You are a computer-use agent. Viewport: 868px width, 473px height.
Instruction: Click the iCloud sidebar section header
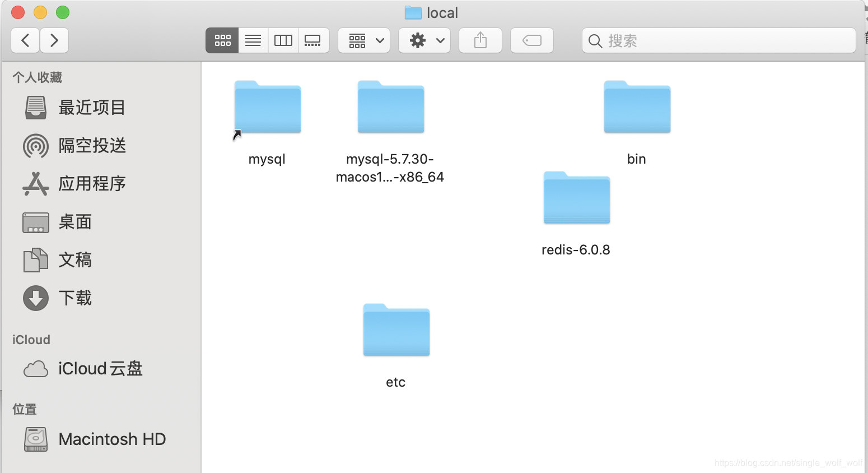pyautogui.click(x=31, y=340)
